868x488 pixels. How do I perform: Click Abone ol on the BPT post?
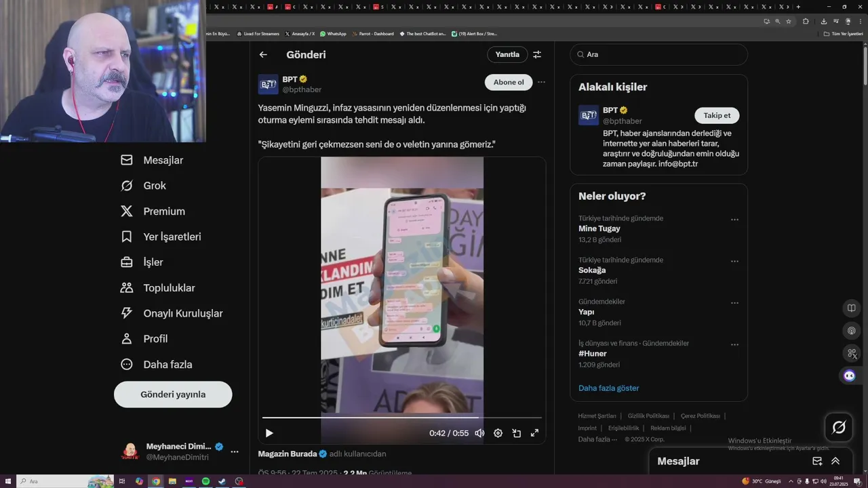509,82
